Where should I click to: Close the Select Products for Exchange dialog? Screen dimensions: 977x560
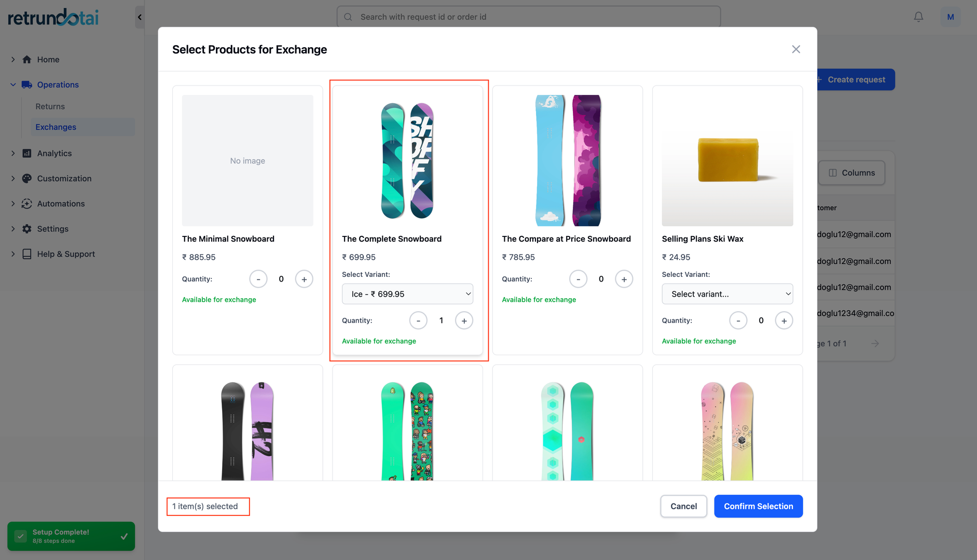(x=796, y=49)
